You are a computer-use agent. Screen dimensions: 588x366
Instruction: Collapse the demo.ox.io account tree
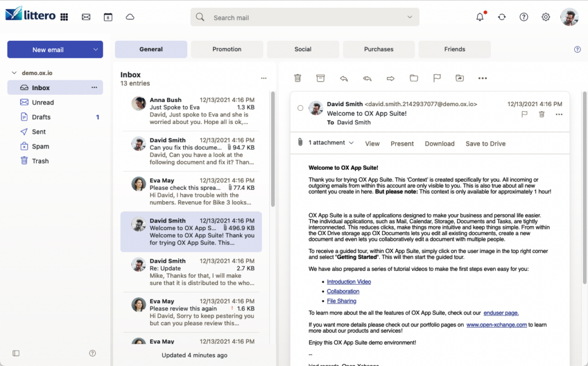coord(14,73)
